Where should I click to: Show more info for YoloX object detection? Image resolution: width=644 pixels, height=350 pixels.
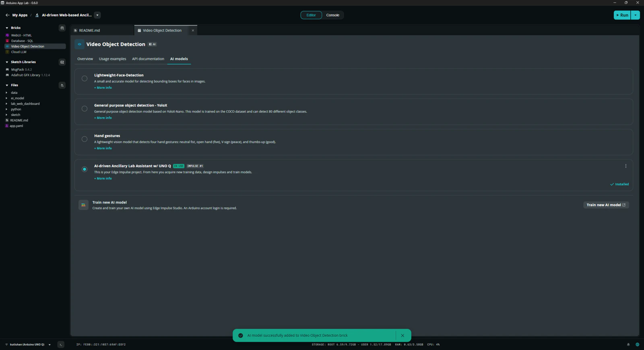[103, 118]
